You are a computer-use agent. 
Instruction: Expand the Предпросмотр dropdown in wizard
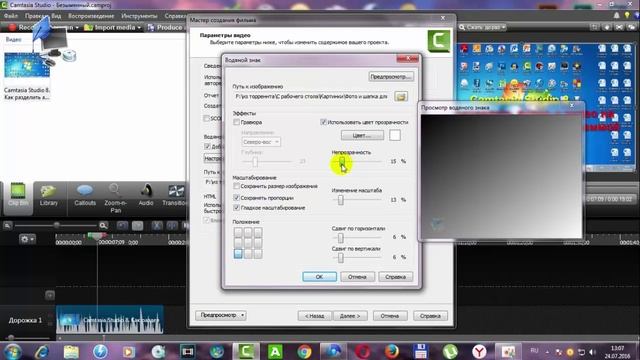tap(242, 316)
